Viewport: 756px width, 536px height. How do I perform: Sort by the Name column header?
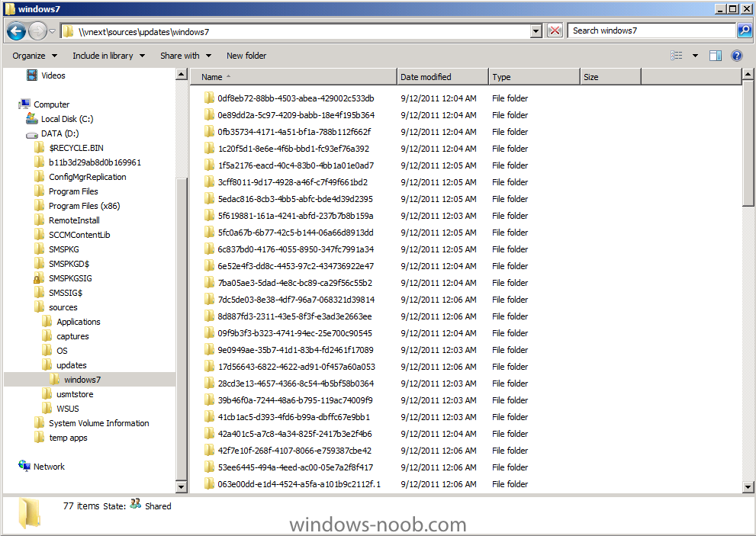294,77
